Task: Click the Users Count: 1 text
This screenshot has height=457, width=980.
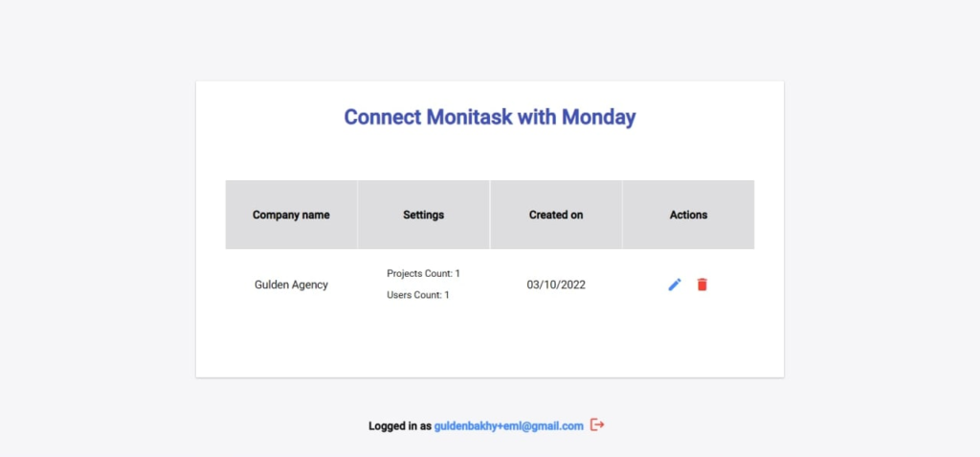Action: point(417,295)
